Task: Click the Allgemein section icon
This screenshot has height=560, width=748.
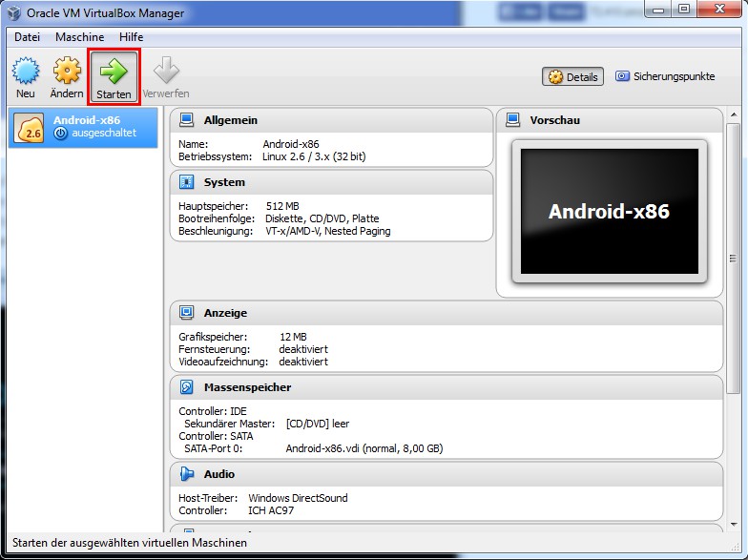Action: pyautogui.click(x=187, y=121)
